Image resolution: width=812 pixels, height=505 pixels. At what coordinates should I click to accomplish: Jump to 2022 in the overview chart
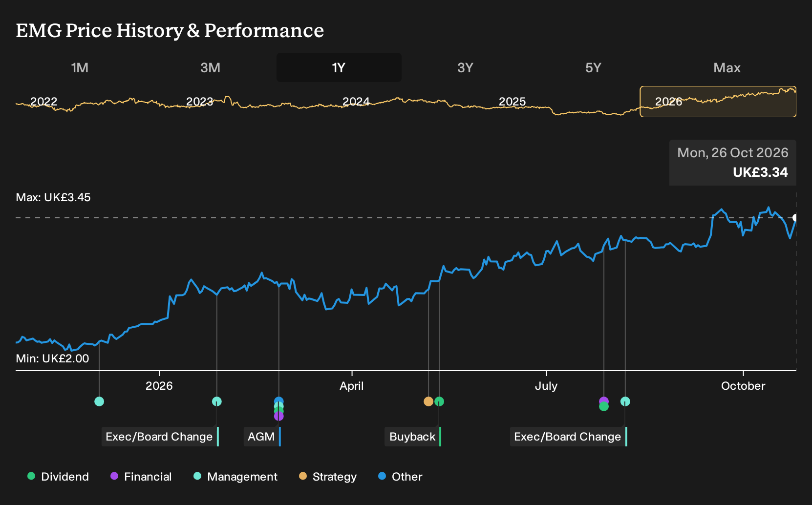click(x=44, y=102)
